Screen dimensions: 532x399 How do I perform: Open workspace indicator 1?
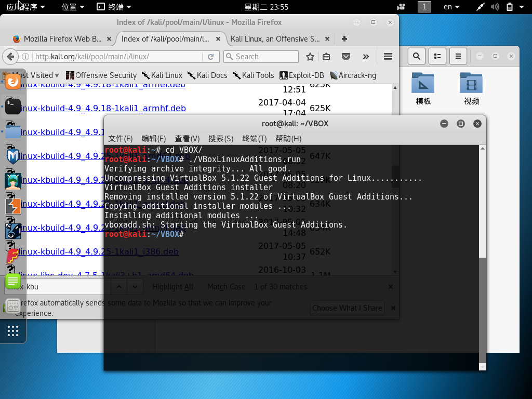(424, 7)
